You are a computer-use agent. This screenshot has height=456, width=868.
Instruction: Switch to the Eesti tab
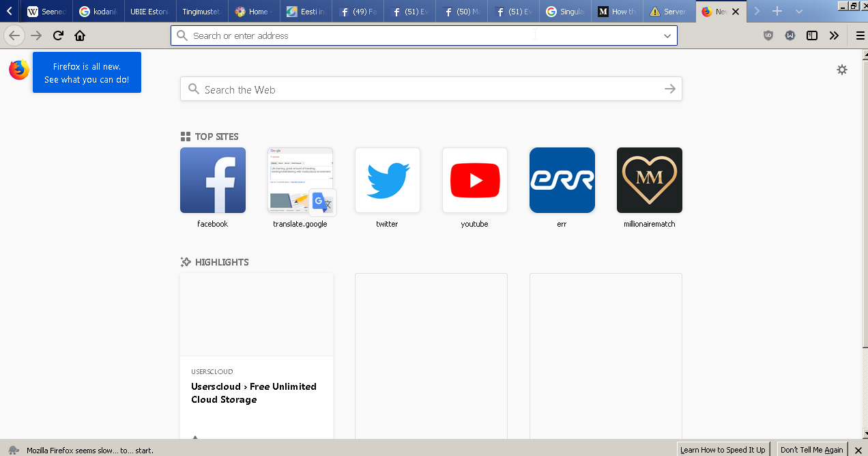click(x=306, y=12)
